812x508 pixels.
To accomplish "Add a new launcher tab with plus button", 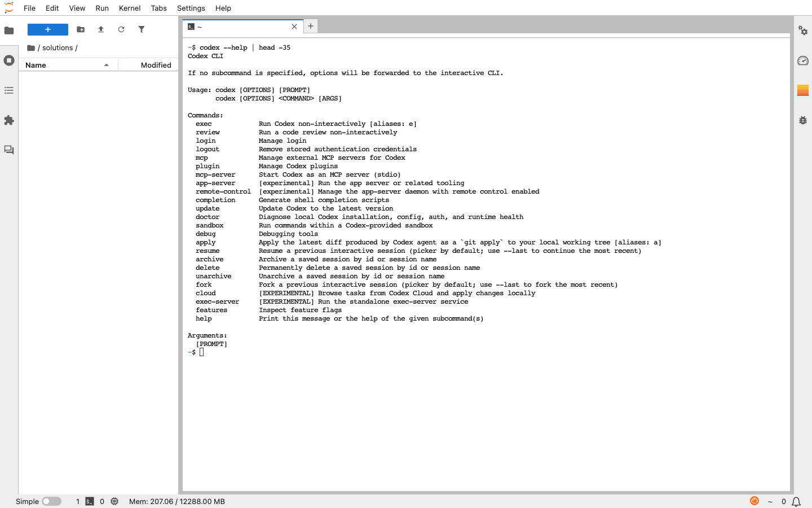I will point(311,26).
